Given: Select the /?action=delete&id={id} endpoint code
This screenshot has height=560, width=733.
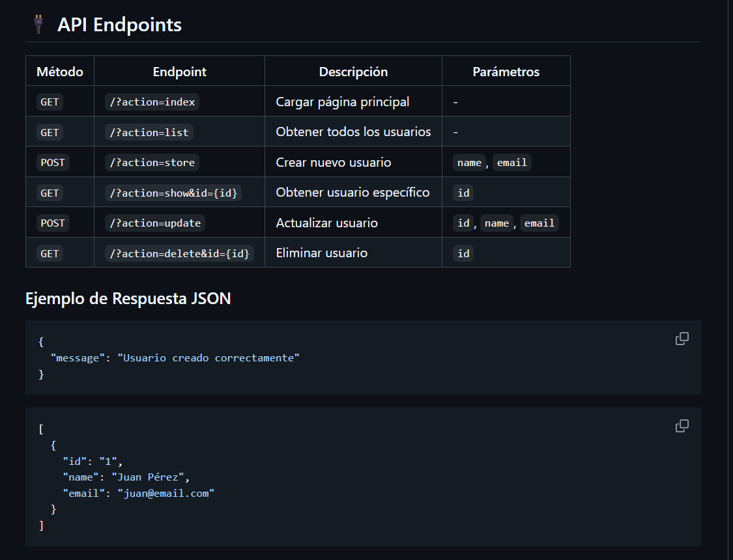Looking at the screenshot, I should click(x=179, y=253).
